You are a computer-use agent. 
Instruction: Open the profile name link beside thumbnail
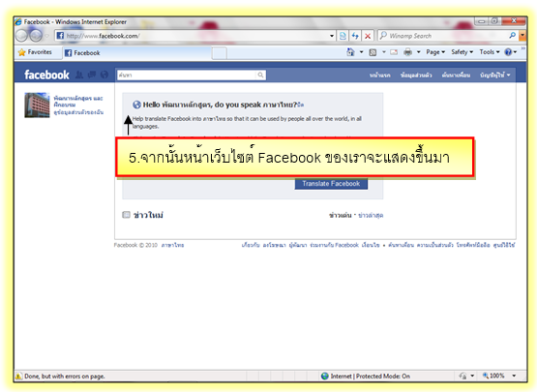pyautogui.click(x=78, y=102)
